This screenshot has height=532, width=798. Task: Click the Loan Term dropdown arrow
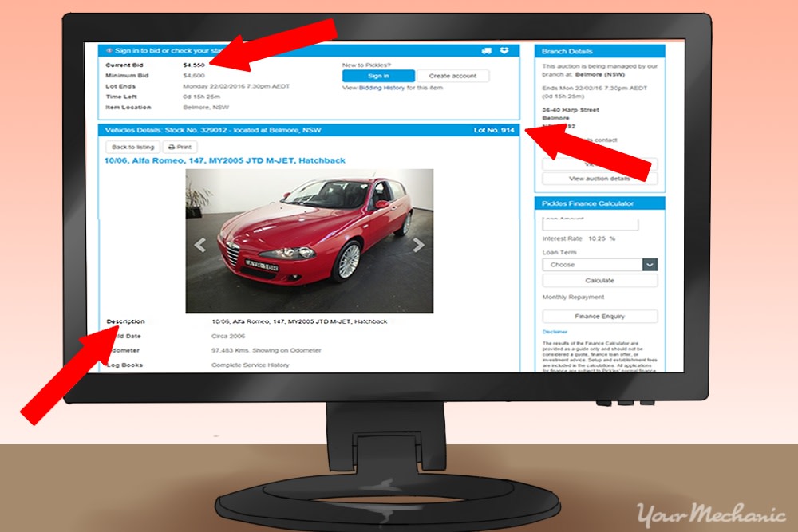pyautogui.click(x=650, y=265)
